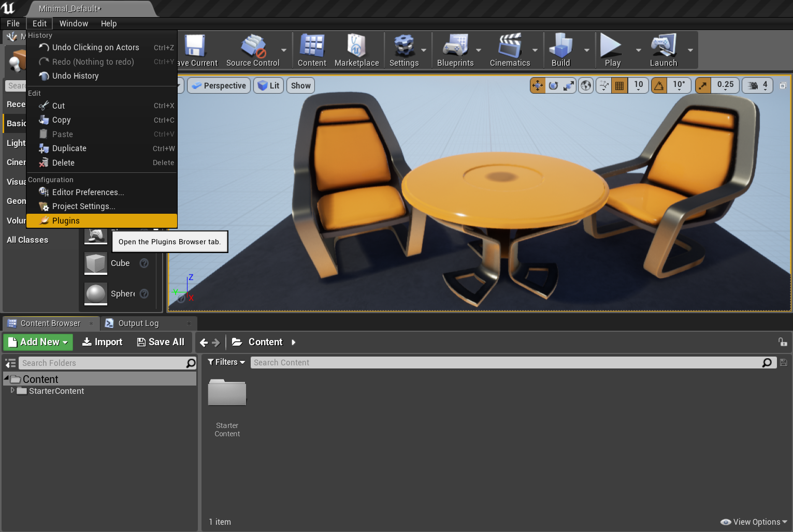Select Undo Clicking on Actors
Image resolution: width=793 pixels, height=532 pixels.
[102, 47]
